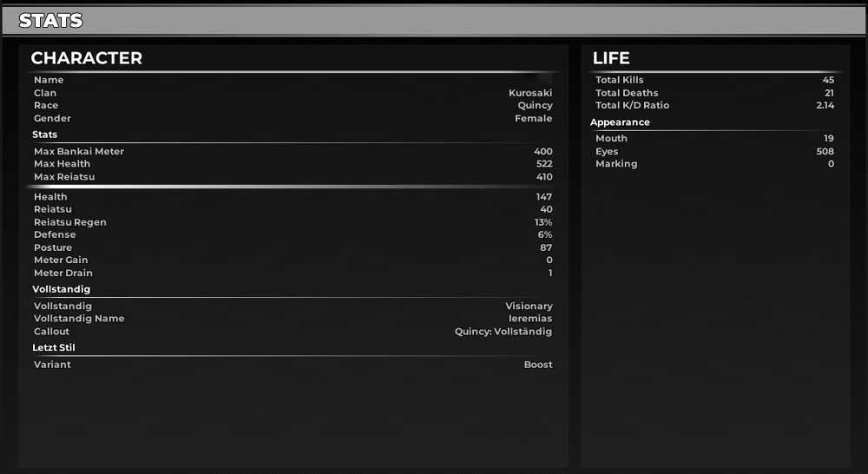Click the Max Bankai Meter label

point(79,151)
